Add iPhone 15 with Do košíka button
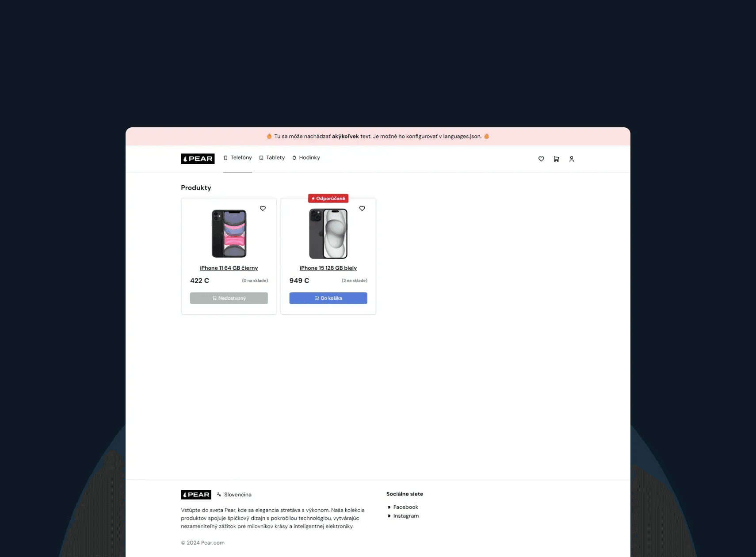This screenshot has height=557, width=756. point(328,298)
